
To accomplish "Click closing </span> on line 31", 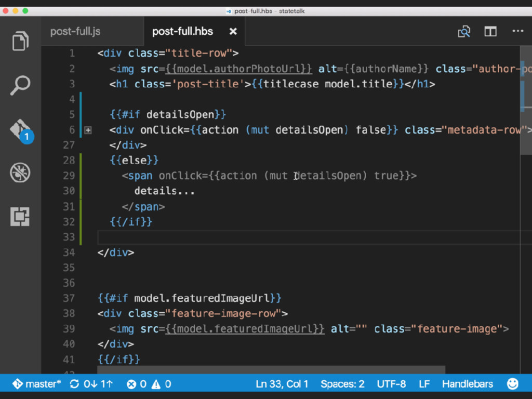I will click(143, 207).
